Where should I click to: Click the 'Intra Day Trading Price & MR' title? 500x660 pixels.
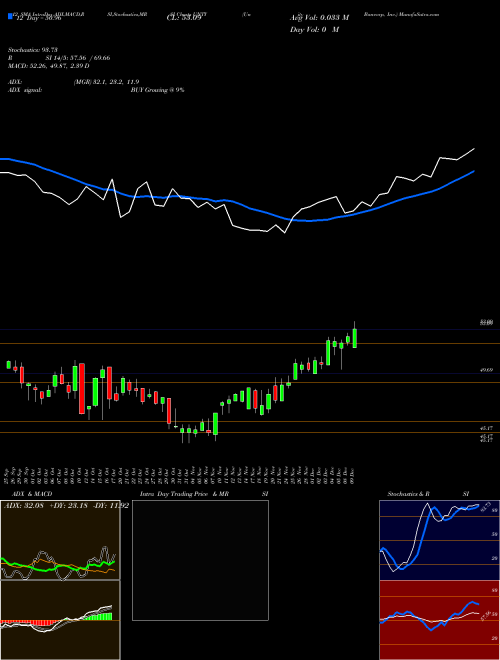coord(184,494)
